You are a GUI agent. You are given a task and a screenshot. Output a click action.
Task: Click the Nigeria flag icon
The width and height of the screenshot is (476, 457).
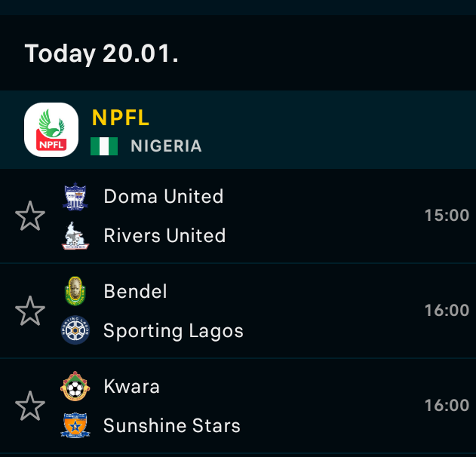coord(104,146)
